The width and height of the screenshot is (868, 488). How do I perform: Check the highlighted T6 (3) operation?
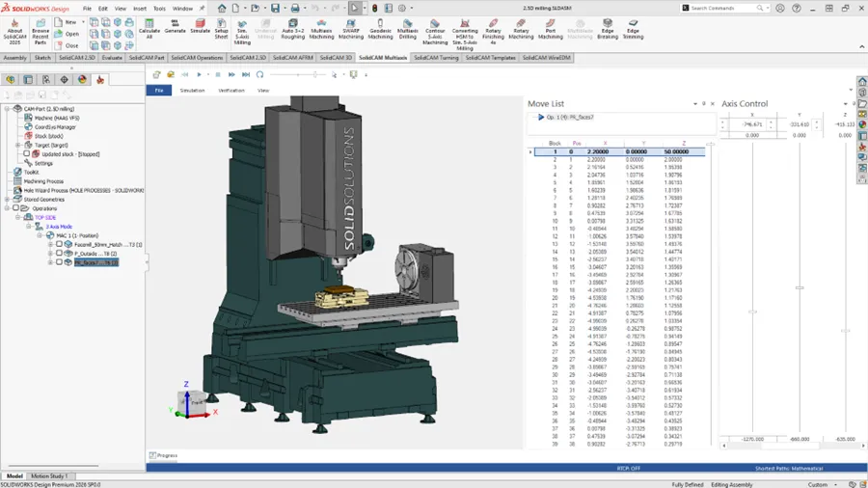59,262
